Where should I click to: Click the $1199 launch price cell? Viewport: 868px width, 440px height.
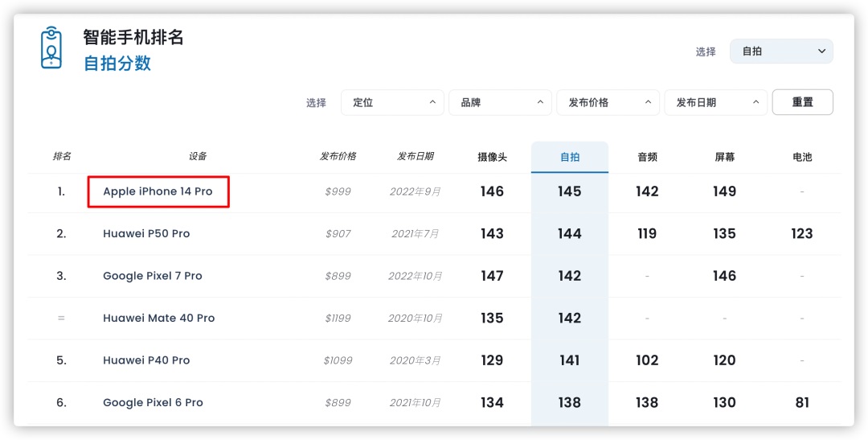(338, 318)
